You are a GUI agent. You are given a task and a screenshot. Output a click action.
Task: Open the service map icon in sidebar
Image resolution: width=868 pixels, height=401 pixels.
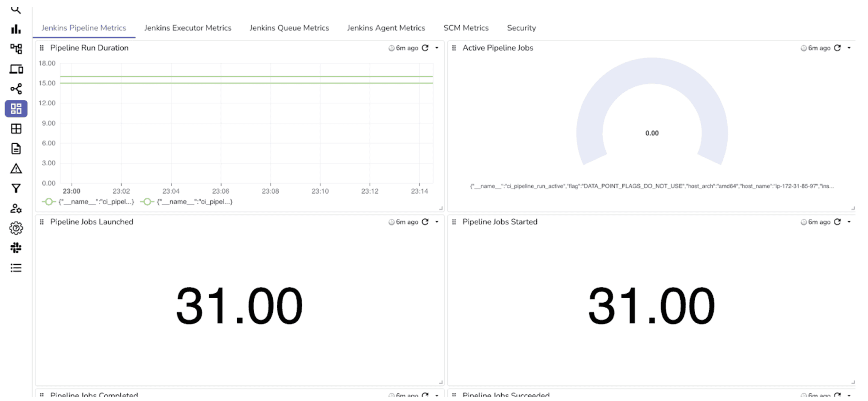click(x=16, y=49)
